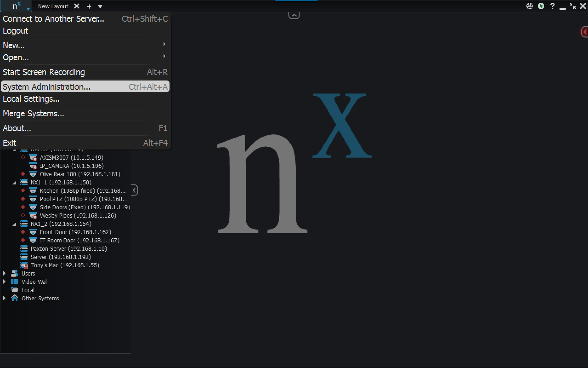The width and height of the screenshot is (588, 368).
Task: Select Paxton Server in resource tree
Action: [69, 248]
